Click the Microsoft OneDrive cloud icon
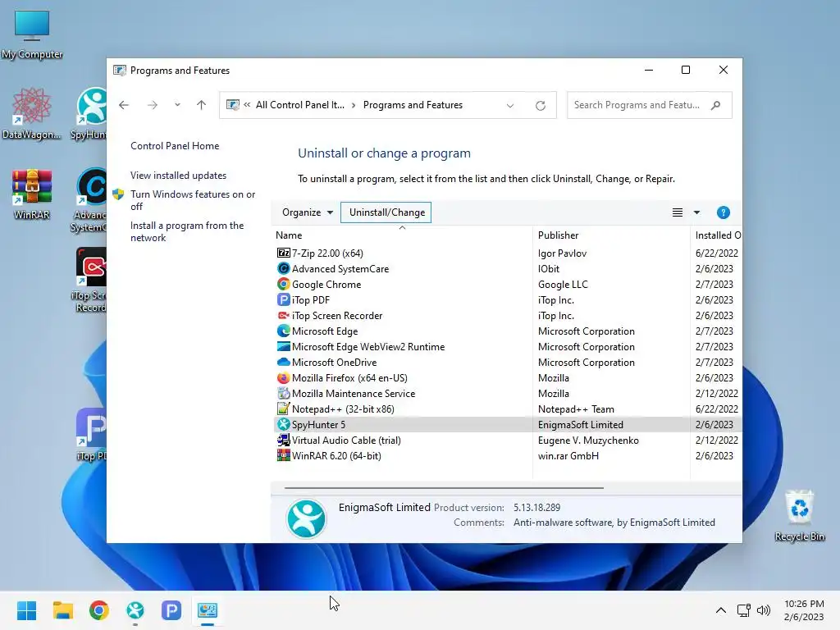This screenshot has height=630, width=840. (283, 362)
